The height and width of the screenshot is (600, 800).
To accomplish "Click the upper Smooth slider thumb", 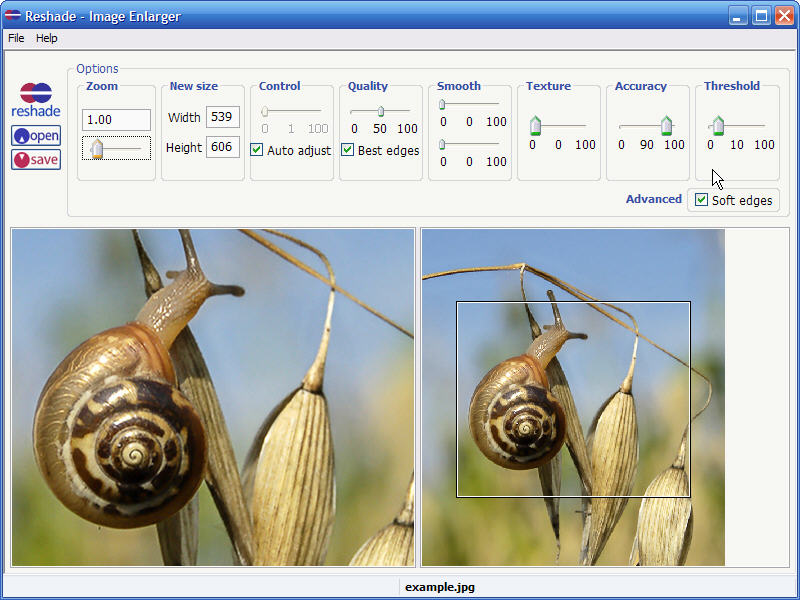I will (x=442, y=104).
